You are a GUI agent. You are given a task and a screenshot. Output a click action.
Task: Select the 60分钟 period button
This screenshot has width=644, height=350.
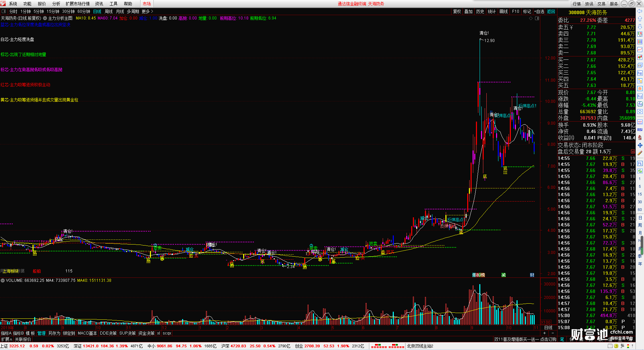coord(84,11)
